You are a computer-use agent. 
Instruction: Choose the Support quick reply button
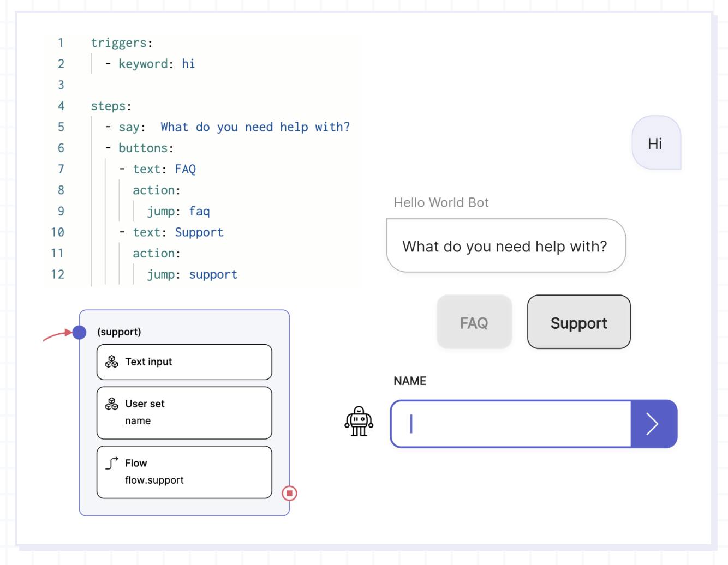click(x=578, y=322)
